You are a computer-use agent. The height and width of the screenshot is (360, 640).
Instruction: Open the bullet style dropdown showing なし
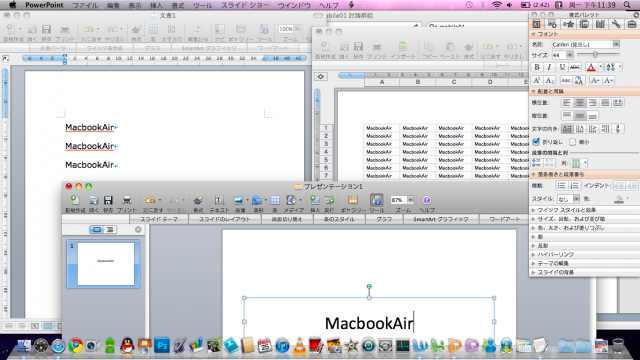coord(576,199)
